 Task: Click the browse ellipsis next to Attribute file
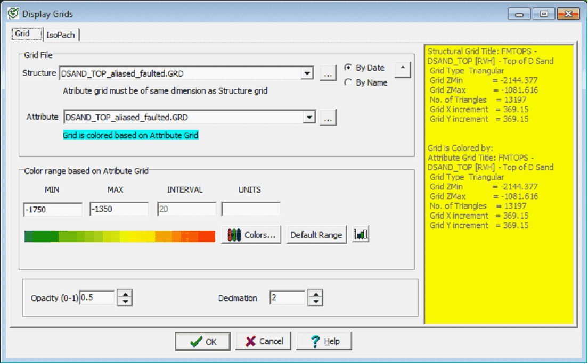[328, 118]
